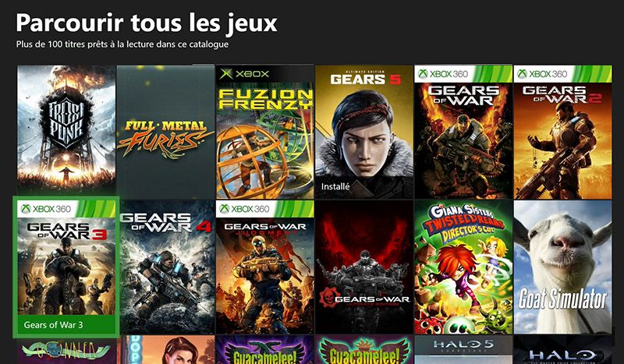
Task: Open the Frostpunk game tile
Action: [x=66, y=132]
